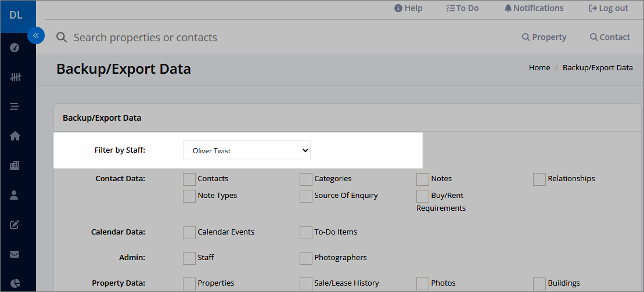
Task: Click the Filter by Staff label
Action: 120,150
